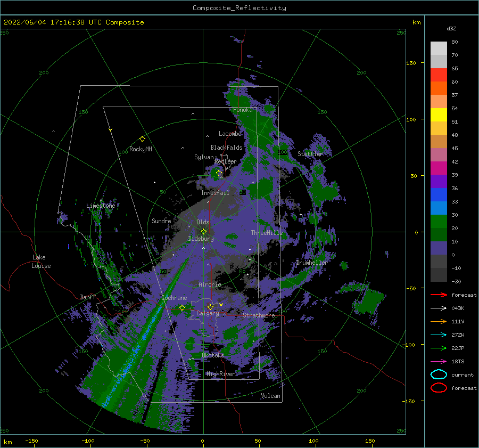Viewport: 479px width, 448px height.
Task: Click the Drumheller label
Action: 311,263
